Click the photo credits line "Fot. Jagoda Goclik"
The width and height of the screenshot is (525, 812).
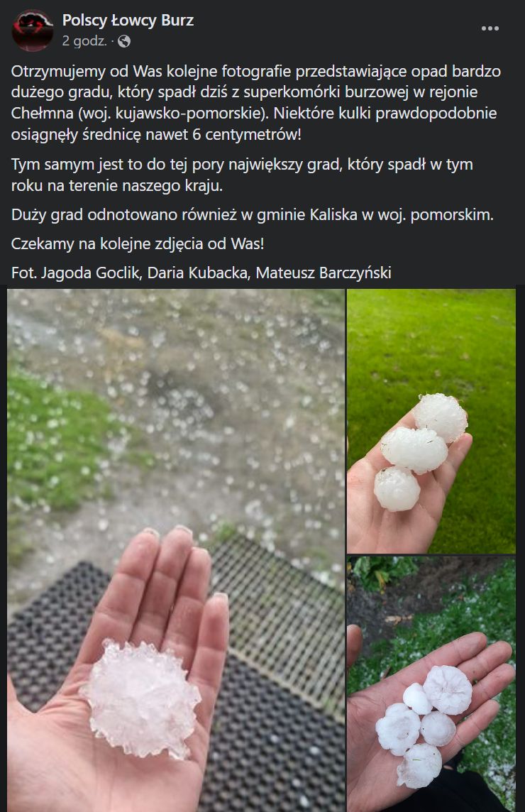coord(201,273)
